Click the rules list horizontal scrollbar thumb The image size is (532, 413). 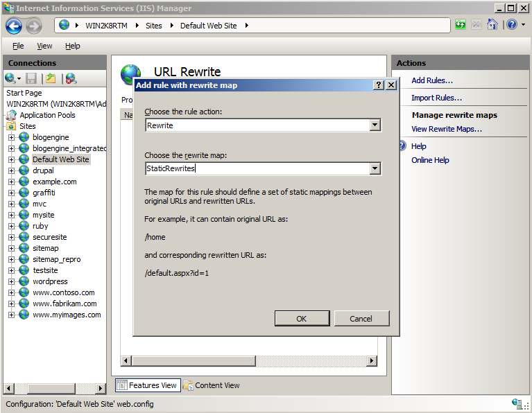coord(194,361)
